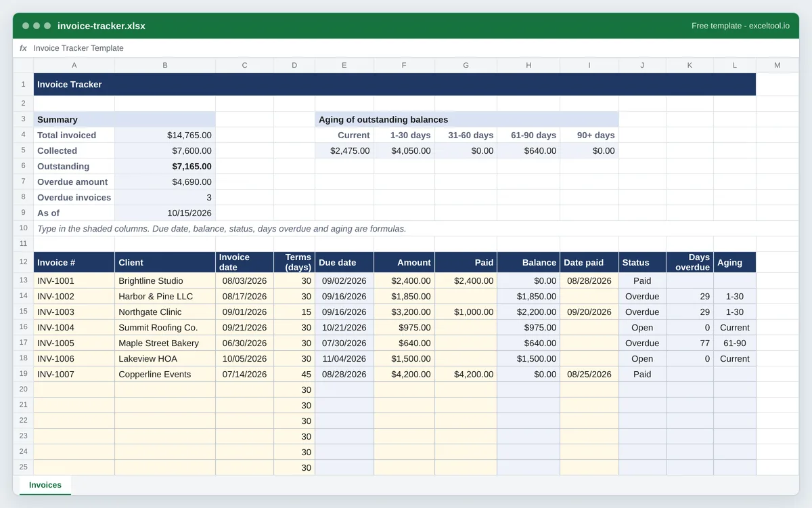This screenshot has height=508, width=812.
Task: Click the Free template - exceltool.io link
Action: pos(740,26)
